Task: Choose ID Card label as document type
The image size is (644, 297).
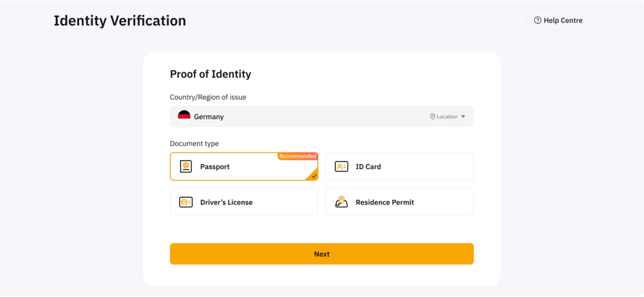Action: tap(368, 167)
